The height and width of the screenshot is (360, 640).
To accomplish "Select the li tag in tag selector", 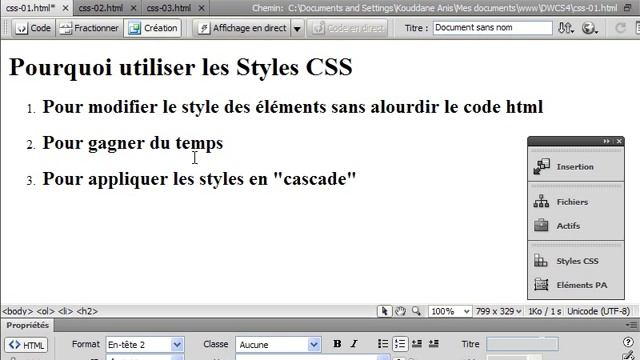I will coord(65,311).
